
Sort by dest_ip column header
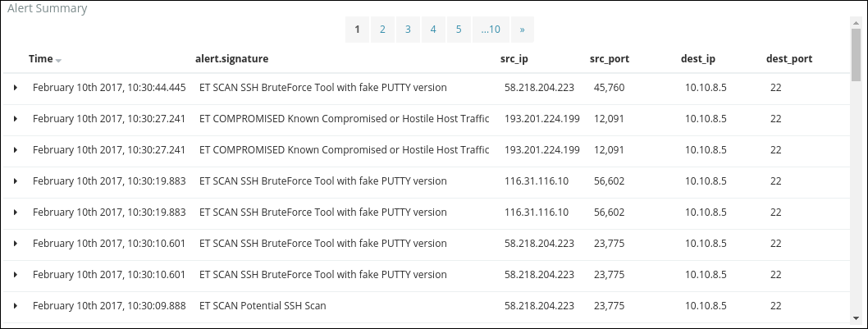(698, 59)
